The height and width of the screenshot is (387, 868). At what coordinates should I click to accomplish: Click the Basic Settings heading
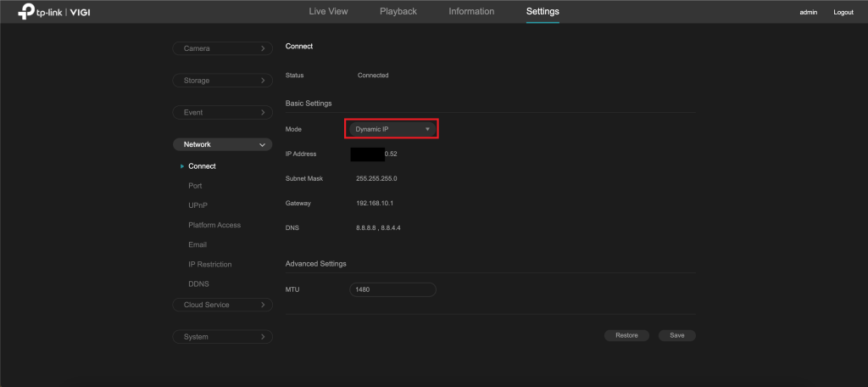(309, 104)
